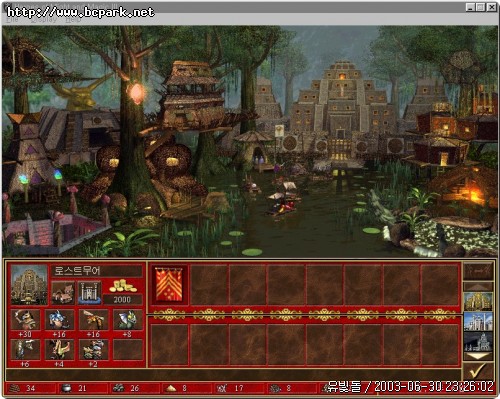
Task: Click the cone tower with purple triangles
Action: point(28,153)
